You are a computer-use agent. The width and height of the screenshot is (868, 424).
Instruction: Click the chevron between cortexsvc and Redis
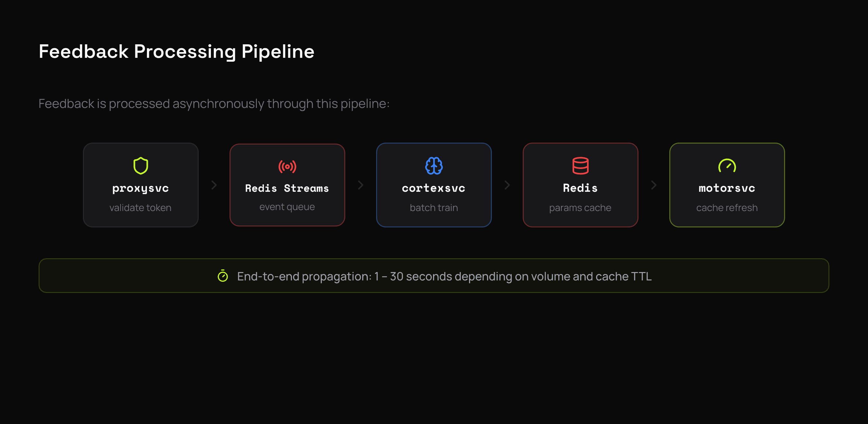click(x=507, y=185)
